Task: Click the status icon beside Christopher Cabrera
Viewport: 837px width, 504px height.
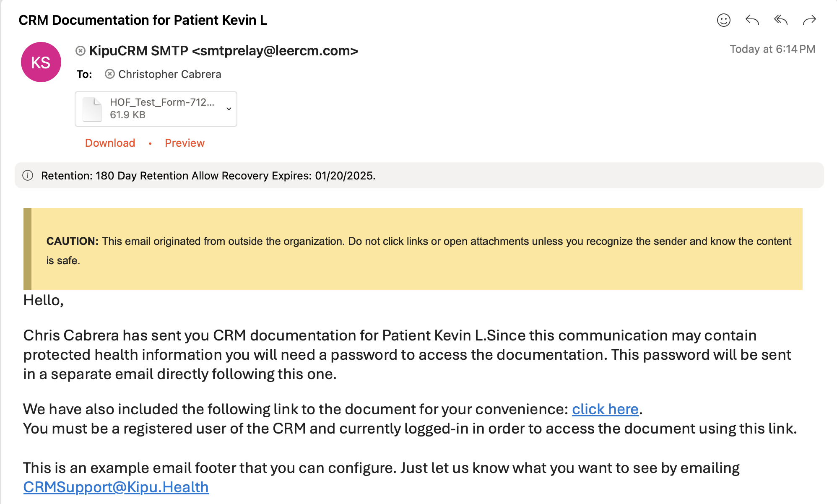Action: (x=109, y=74)
